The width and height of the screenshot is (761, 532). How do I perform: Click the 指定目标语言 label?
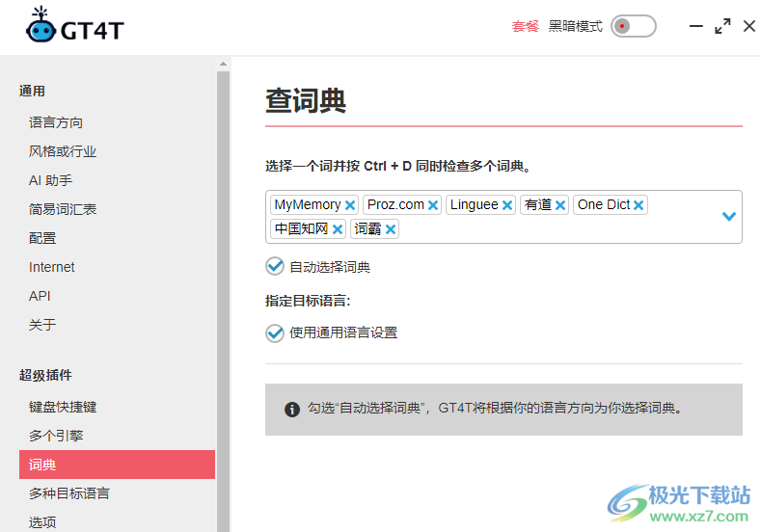[x=308, y=301]
